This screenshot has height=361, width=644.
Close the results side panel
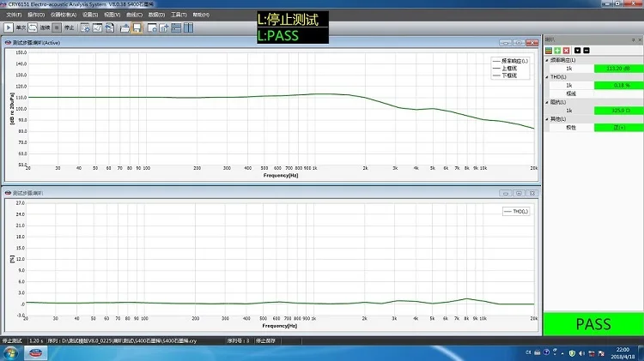click(x=640, y=39)
